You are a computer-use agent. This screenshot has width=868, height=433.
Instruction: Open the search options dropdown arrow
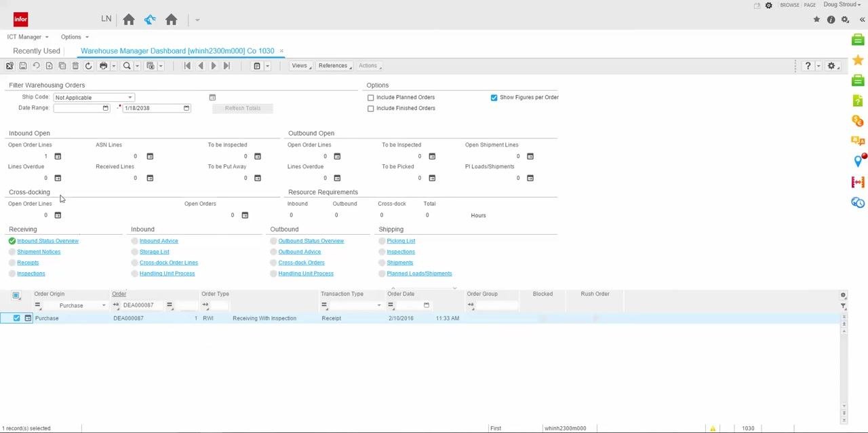coord(137,66)
